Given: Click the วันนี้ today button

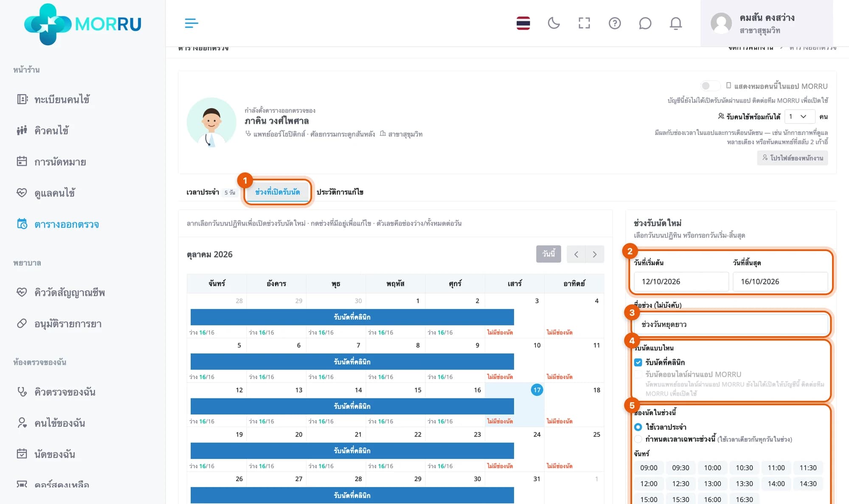Looking at the screenshot, I should click(x=548, y=254).
